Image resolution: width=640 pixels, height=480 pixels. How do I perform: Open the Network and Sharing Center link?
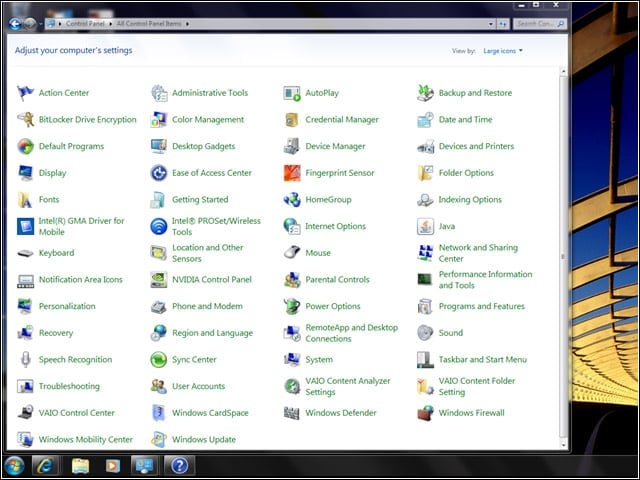pyautogui.click(x=478, y=253)
